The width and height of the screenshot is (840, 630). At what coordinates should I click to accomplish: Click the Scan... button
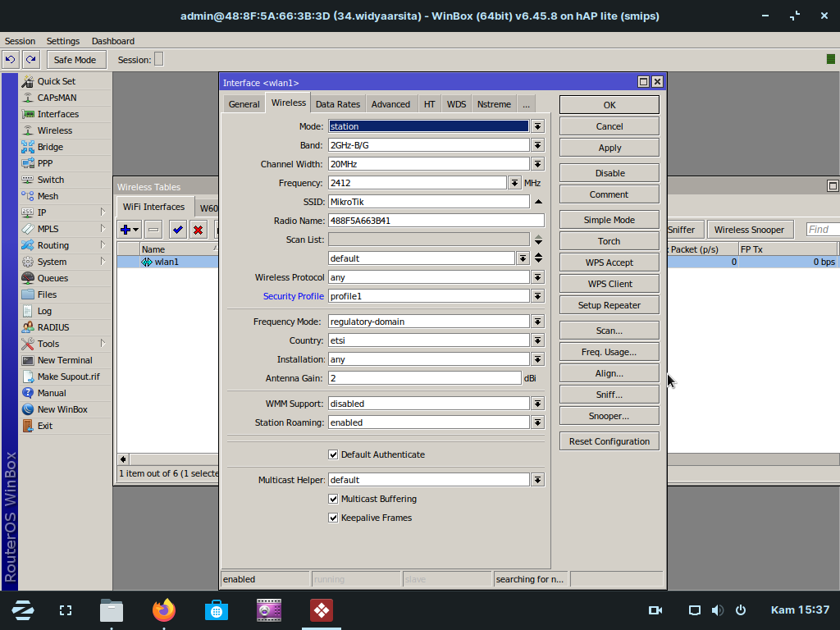pos(609,331)
